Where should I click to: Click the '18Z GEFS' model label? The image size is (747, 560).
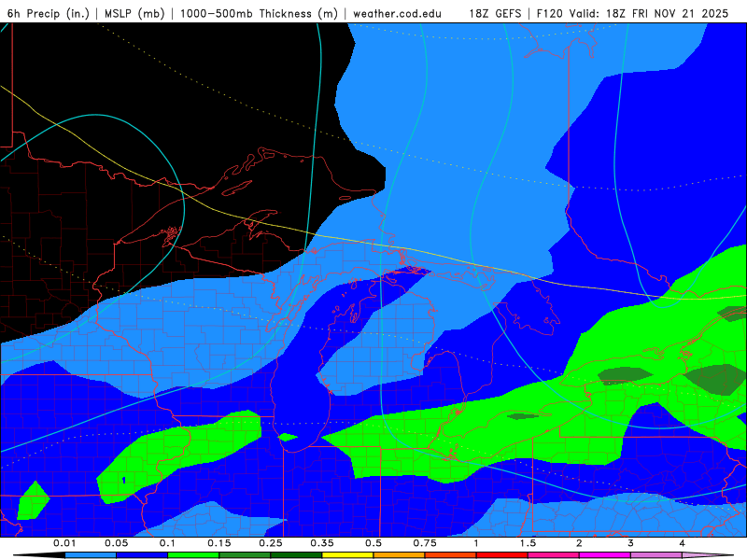496,13
